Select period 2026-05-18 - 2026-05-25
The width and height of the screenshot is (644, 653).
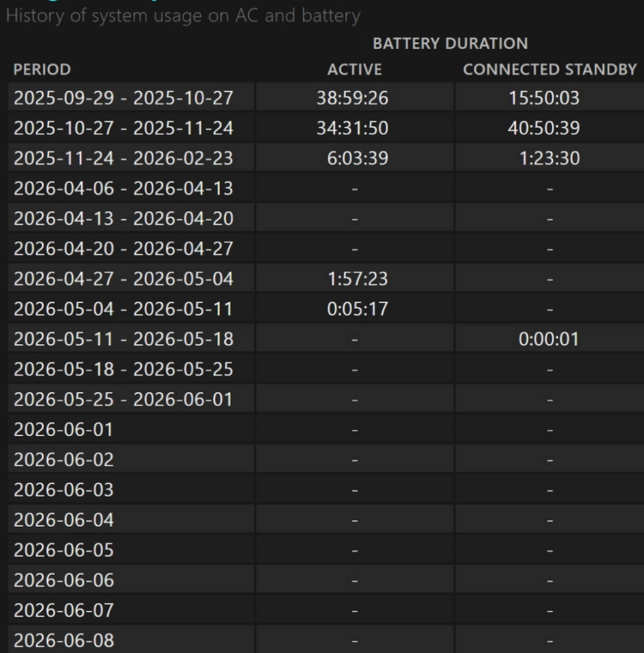coord(124,369)
